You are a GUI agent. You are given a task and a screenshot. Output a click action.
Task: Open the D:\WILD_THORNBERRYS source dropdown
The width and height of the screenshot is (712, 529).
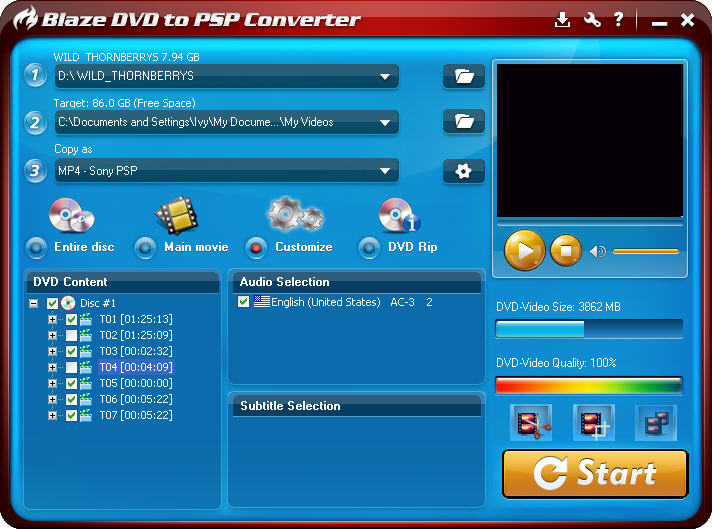[385, 76]
